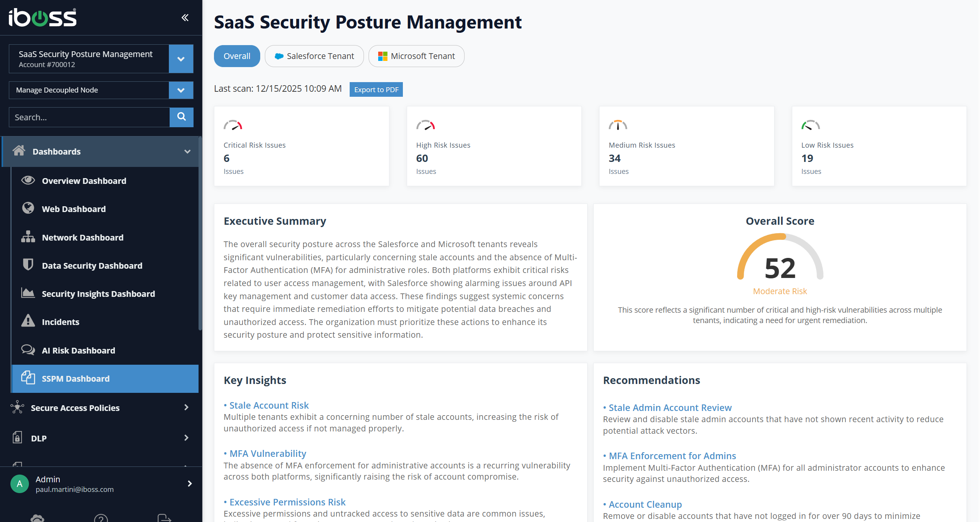This screenshot has height=522, width=980.
Task: Collapse the sidebar using the double-chevron icon
Action: [185, 18]
